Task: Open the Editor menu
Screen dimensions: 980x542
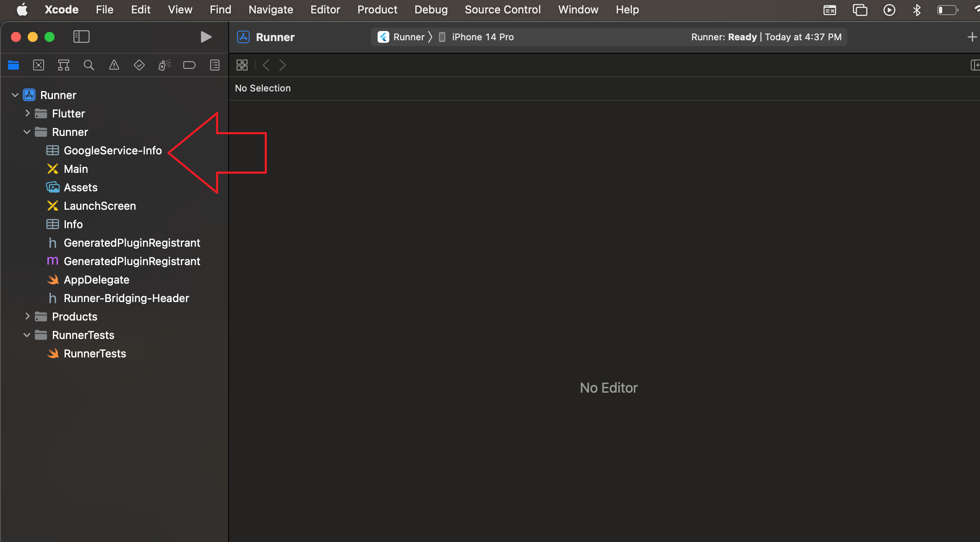Action: (x=325, y=10)
